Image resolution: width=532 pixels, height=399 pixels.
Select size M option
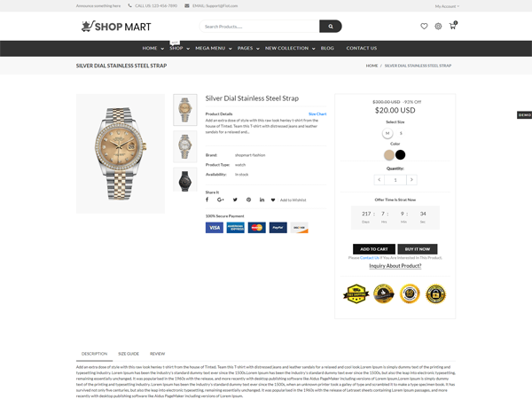[387, 133]
